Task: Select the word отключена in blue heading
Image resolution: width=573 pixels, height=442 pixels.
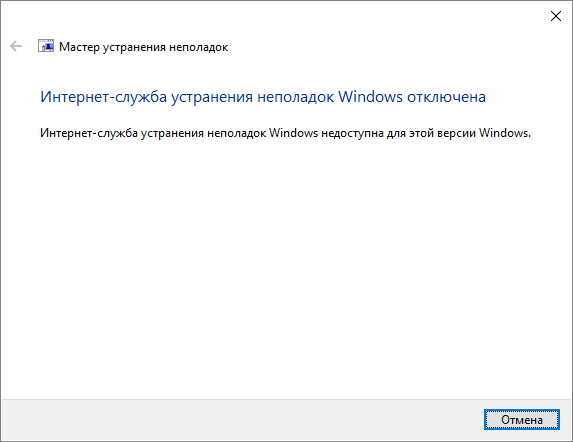Action: click(x=447, y=97)
